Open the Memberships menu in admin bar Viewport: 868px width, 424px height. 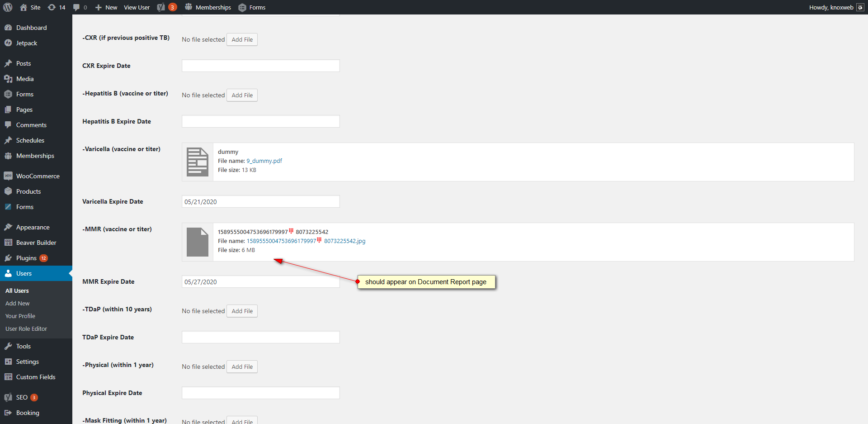pyautogui.click(x=208, y=7)
